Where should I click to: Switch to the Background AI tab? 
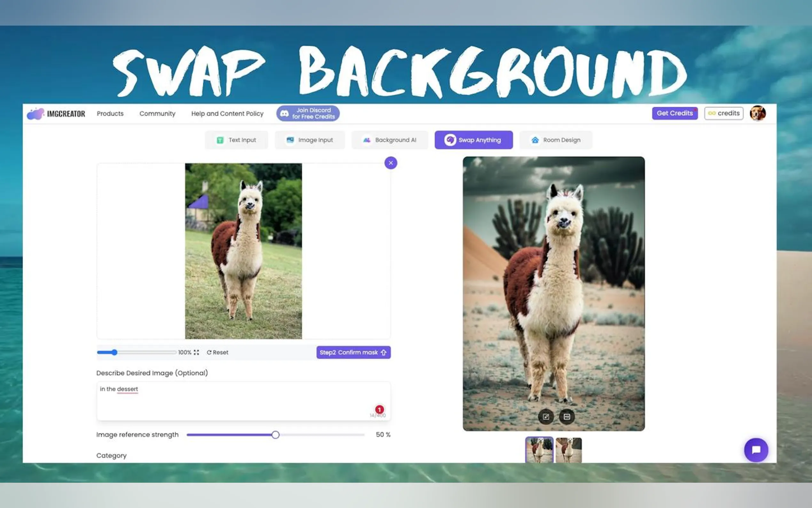[390, 140]
